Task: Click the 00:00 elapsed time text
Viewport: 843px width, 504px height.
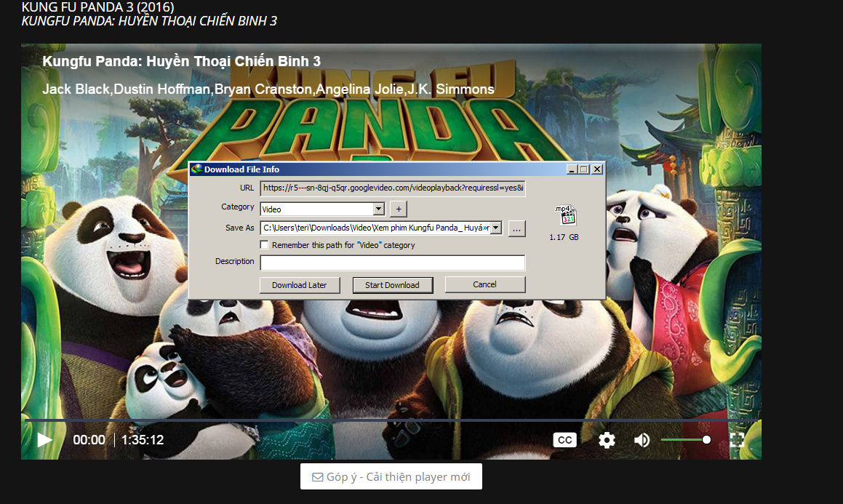Action: click(x=89, y=440)
